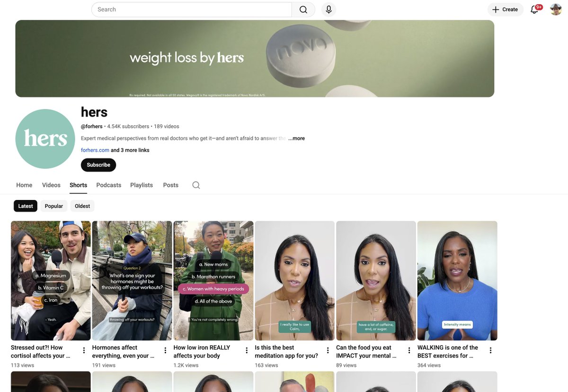Screen dimensions: 568x392
Task: Open the hormones workouts Question 2 thumbnail
Action: click(x=132, y=281)
